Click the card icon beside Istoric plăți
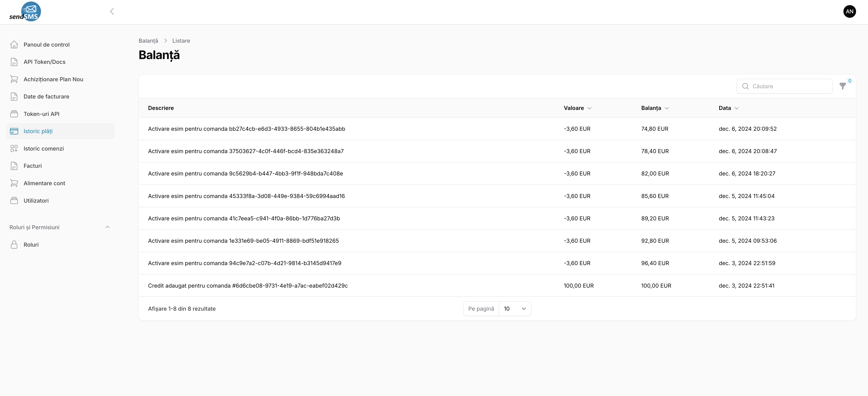868x396 pixels. point(14,131)
